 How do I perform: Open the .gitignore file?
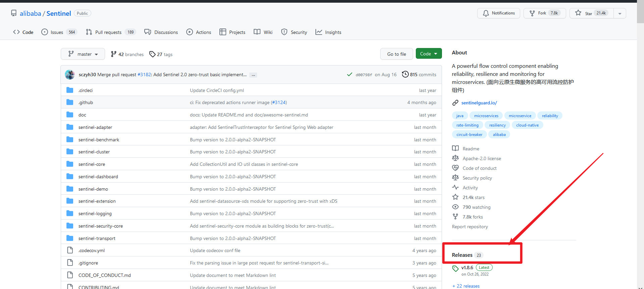tap(88, 263)
